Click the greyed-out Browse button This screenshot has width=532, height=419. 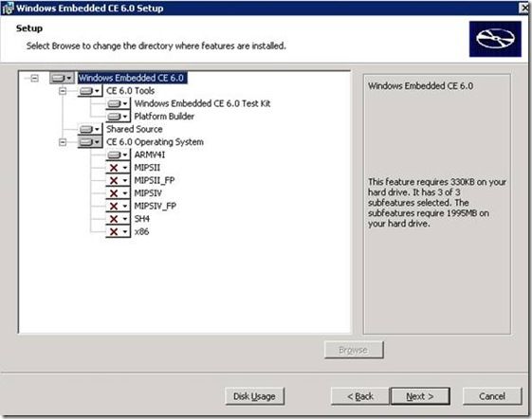354,350
